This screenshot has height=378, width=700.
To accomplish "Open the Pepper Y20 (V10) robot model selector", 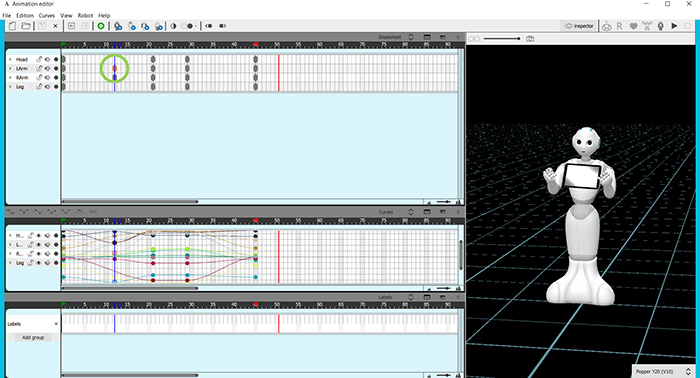I will (x=663, y=371).
